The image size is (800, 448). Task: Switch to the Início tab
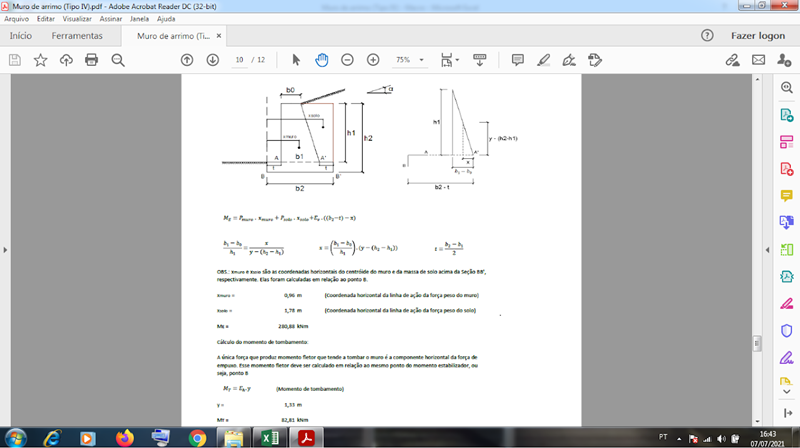(20, 36)
